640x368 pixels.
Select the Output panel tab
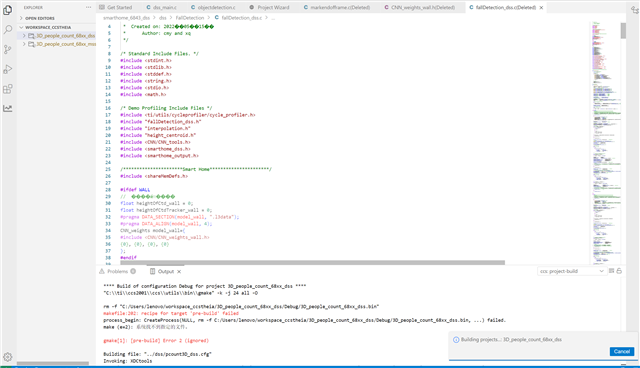tap(166, 271)
